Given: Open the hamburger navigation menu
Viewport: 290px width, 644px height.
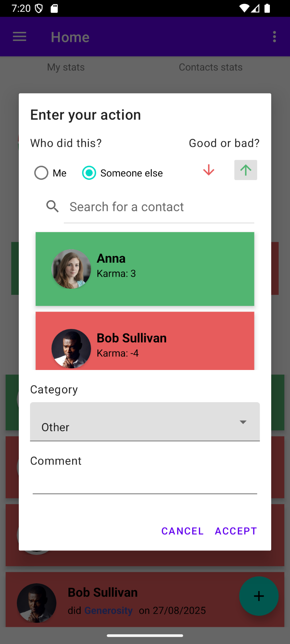Looking at the screenshot, I should click(19, 37).
